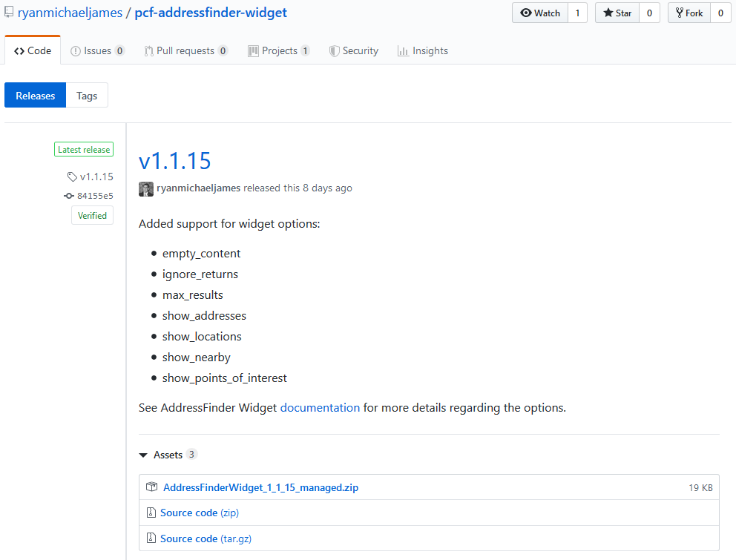Download AddressFinderWidget_1_1_15_managed.zip

tap(260, 487)
